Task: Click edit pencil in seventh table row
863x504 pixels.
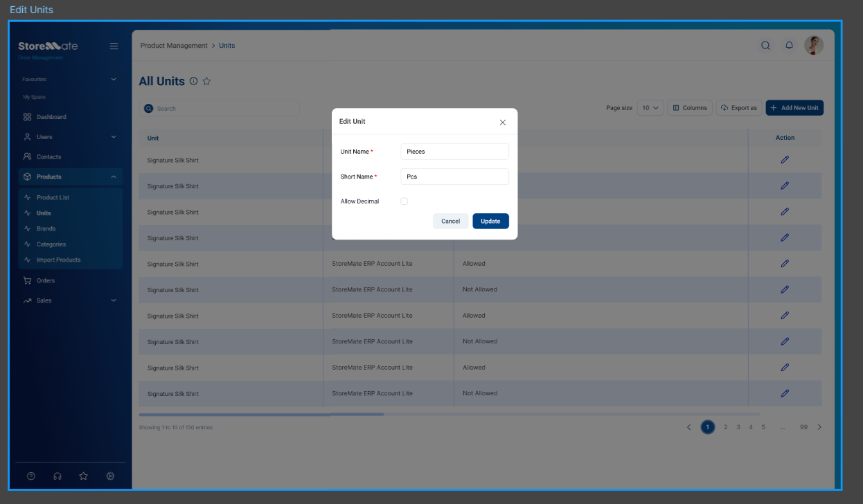Action: (785, 316)
